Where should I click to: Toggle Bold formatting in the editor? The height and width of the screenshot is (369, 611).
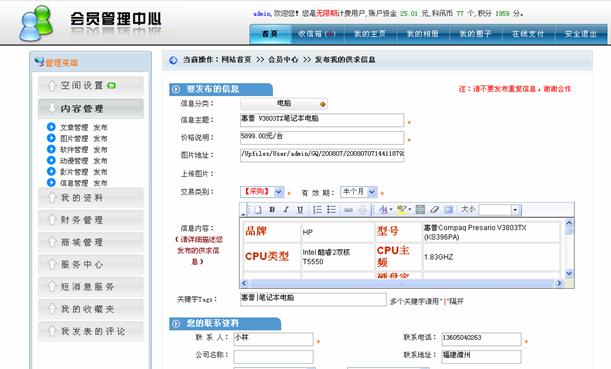(272, 210)
